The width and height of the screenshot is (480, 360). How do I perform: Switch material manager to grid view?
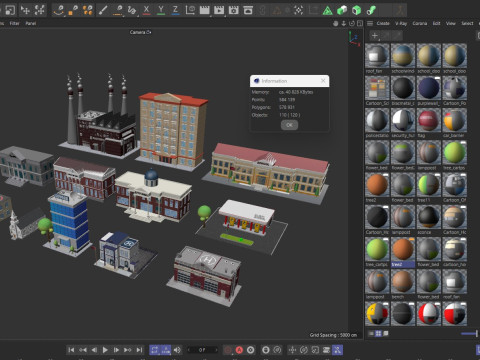378,333
